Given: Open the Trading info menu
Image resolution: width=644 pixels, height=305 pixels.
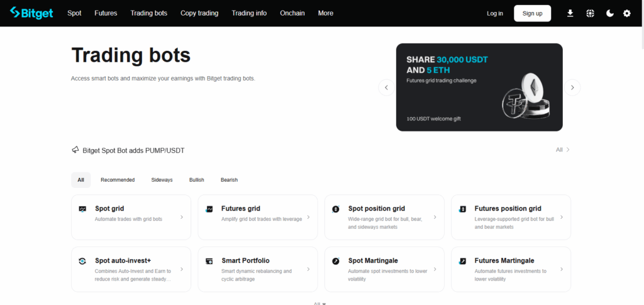Looking at the screenshot, I should click(249, 13).
